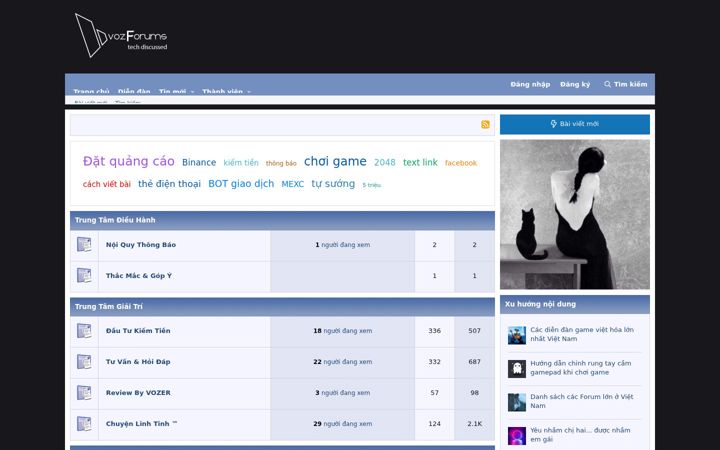
Task: Open 'Các diễn đàn game việt hóa lớn nhất' article
Action: (x=582, y=334)
